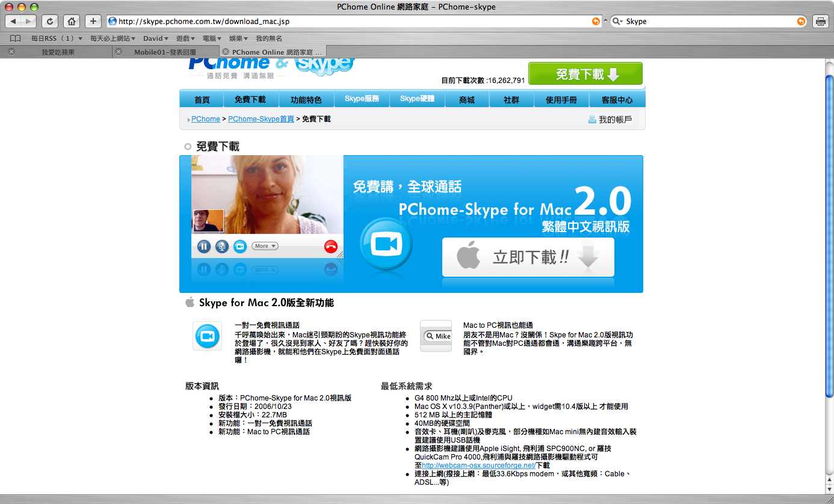Viewport: 834px width, 504px height.
Task: Select the PChome Online 網路家庭 tab
Action: pos(273,52)
